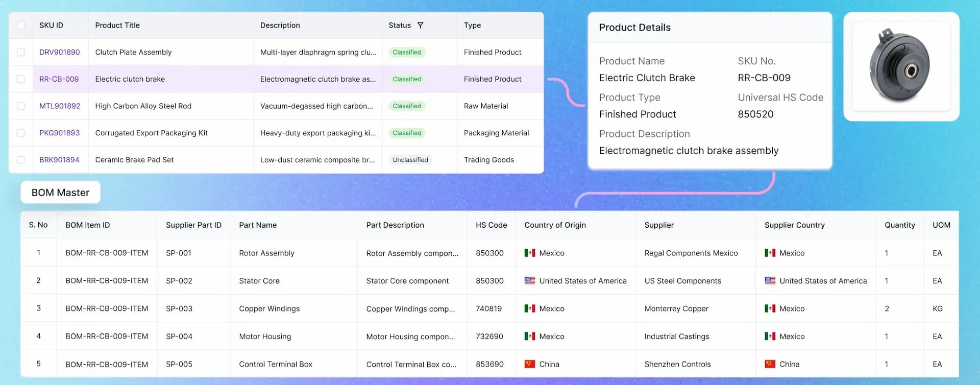The image size is (980, 385).
Task: Click Mexico flag in Motor Housing origin
Action: tap(530, 336)
